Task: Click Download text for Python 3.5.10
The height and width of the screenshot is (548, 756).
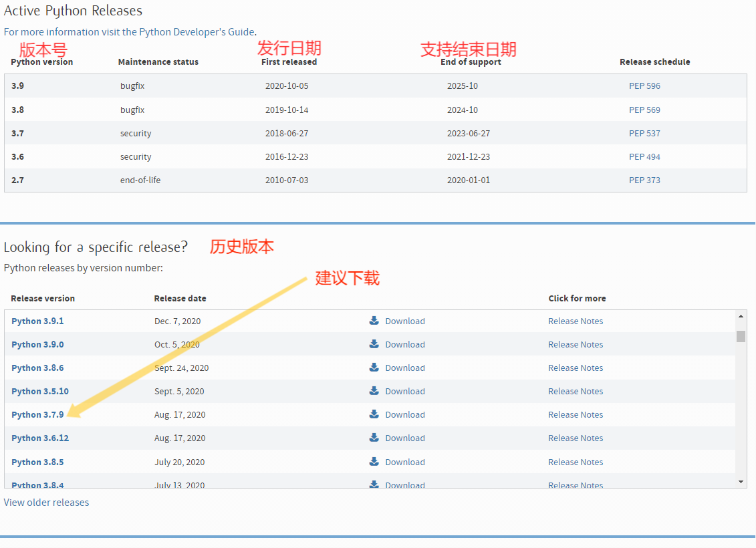Action: pos(405,392)
